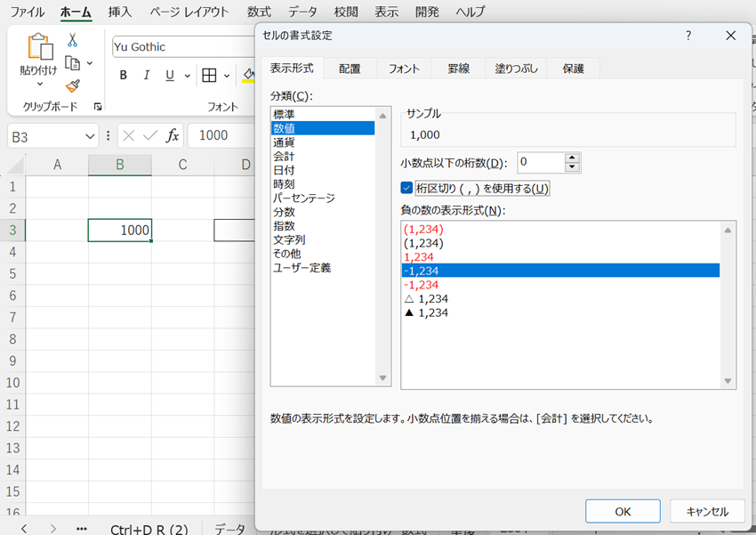Click the Yu Gothic font name box
756x535 pixels.
[x=184, y=47]
